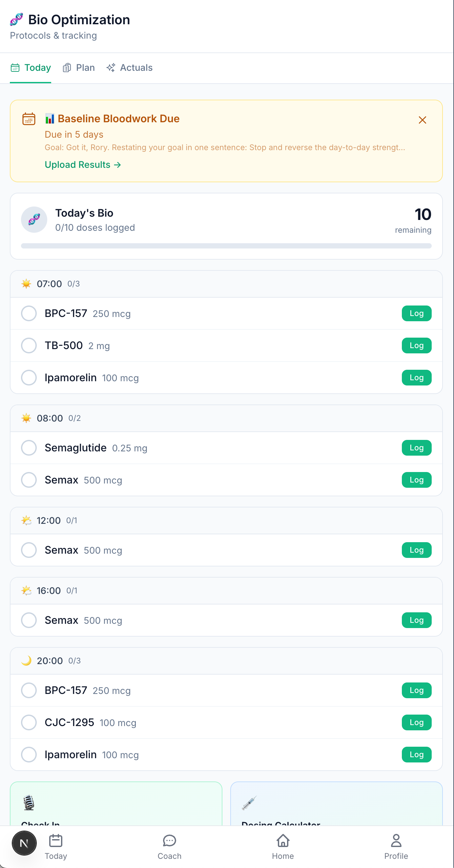The image size is (454, 868).
Task: Click the Upload Results link
Action: [x=83, y=165]
